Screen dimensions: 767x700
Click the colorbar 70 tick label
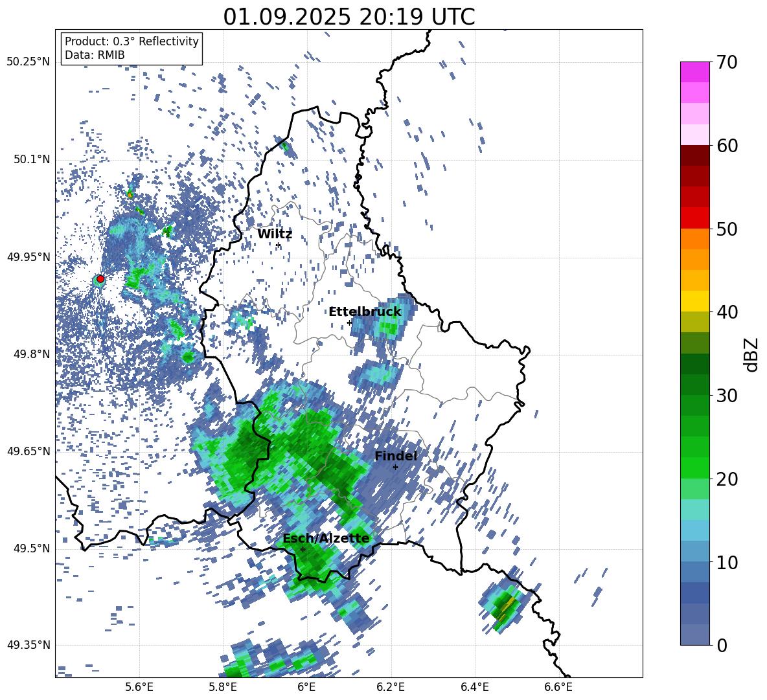[x=727, y=63]
